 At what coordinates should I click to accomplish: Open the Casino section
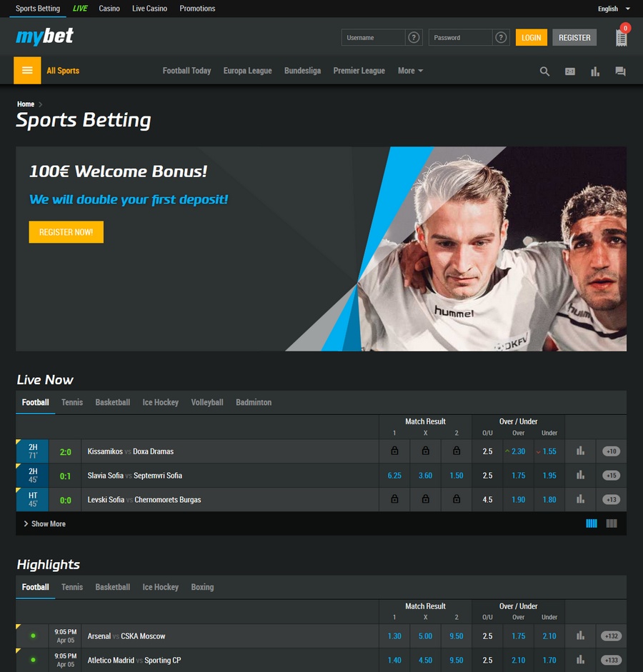(x=109, y=9)
